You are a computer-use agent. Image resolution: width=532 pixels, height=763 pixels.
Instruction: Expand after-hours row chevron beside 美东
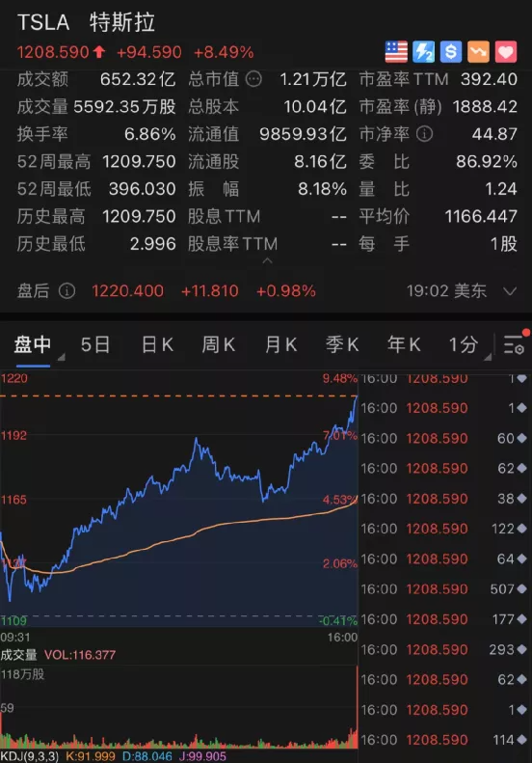pos(510,291)
